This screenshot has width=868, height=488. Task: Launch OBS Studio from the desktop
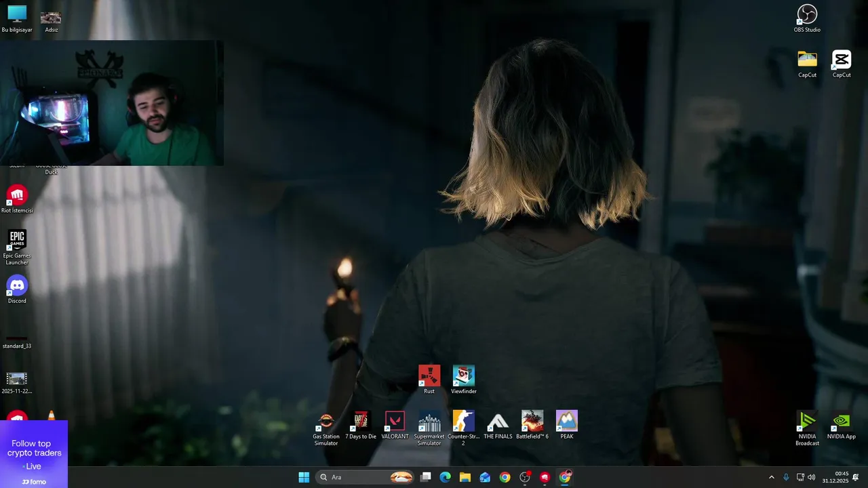(807, 18)
